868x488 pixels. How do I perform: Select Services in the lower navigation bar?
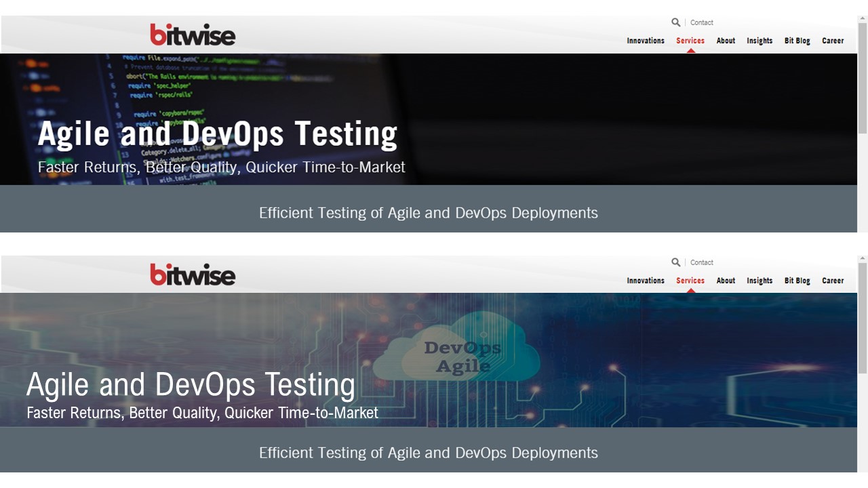[690, 281]
